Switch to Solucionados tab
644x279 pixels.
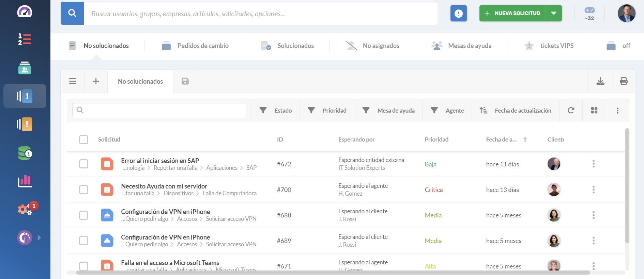[x=287, y=46]
